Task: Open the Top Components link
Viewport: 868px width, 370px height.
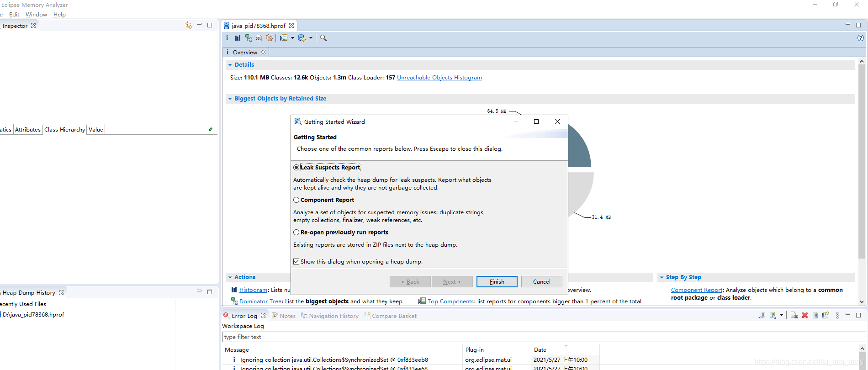Action: click(x=451, y=301)
